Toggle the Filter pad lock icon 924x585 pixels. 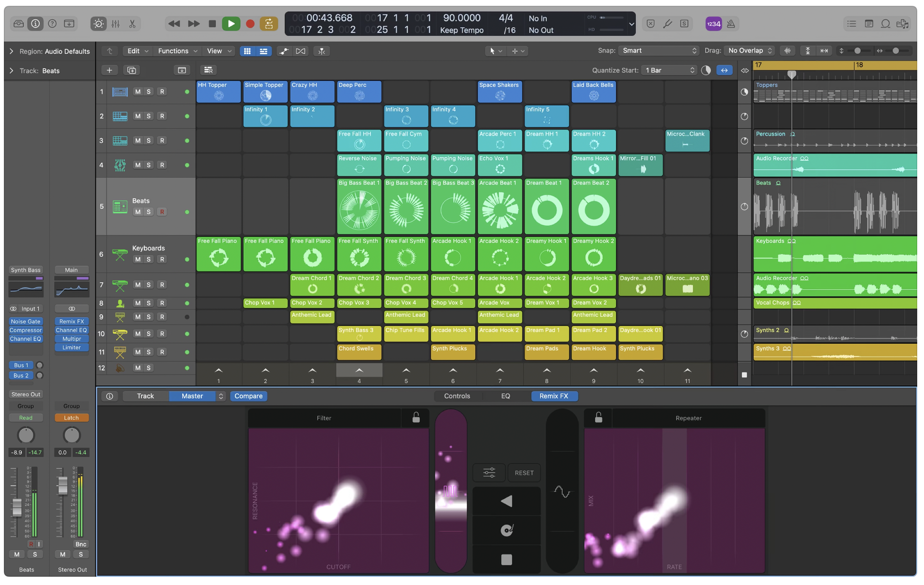click(x=416, y=417)
